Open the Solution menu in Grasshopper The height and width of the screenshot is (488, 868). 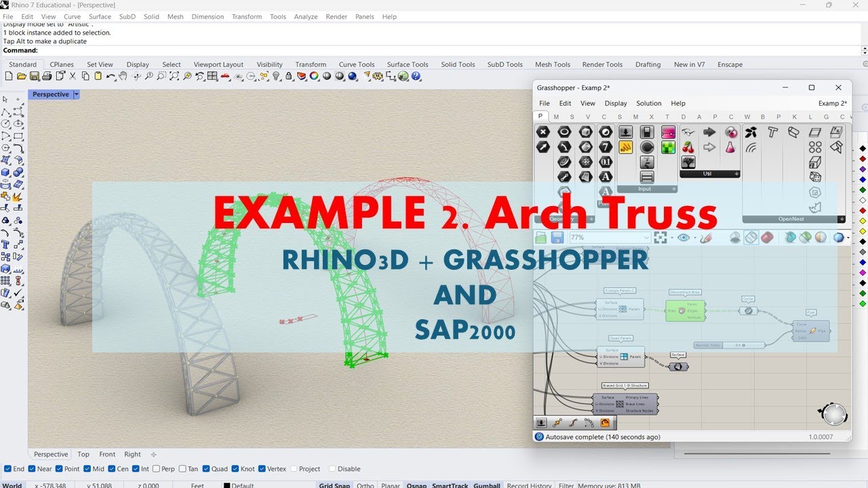tap(648, 103)
